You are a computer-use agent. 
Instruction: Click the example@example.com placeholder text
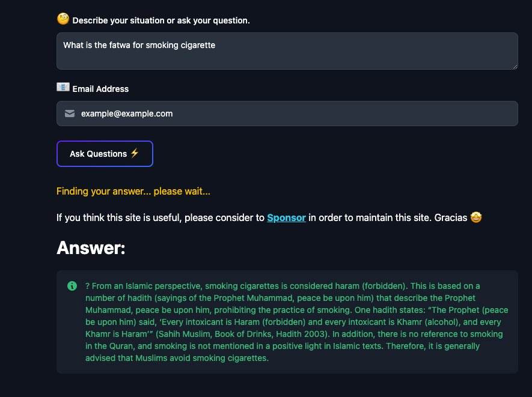pyautogui.click(x=127, y=114)
